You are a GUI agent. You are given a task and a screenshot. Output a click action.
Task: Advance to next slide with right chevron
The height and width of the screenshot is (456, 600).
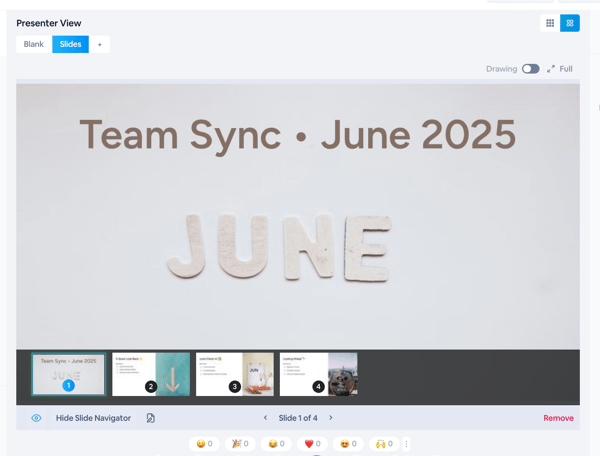pyautogui.click(x=331, y=418)
